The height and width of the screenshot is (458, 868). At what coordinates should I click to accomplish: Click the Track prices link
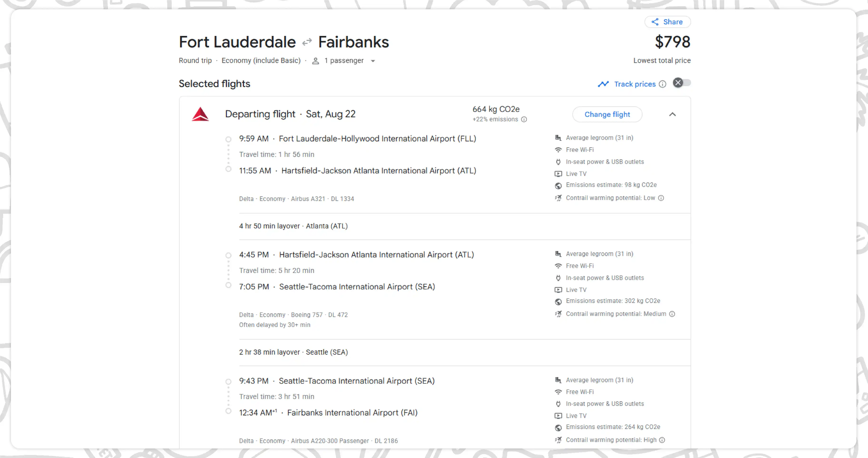(x=635, y=84)
